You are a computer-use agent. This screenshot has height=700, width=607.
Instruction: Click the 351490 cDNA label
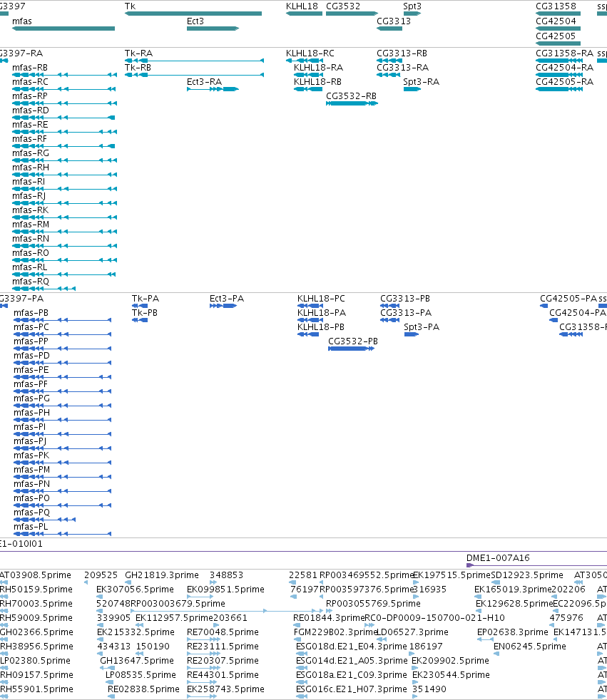click(x=429, y=689)
